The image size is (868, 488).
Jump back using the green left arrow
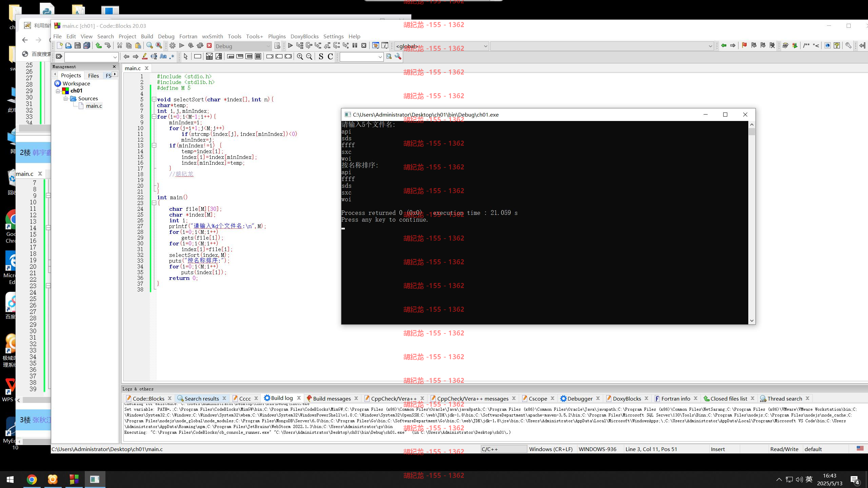pos(724,46)
